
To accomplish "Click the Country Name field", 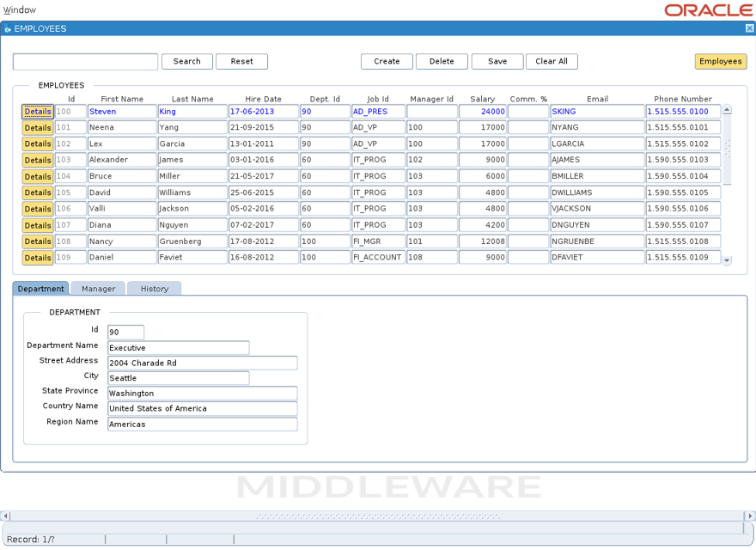I will coord(203,409).
